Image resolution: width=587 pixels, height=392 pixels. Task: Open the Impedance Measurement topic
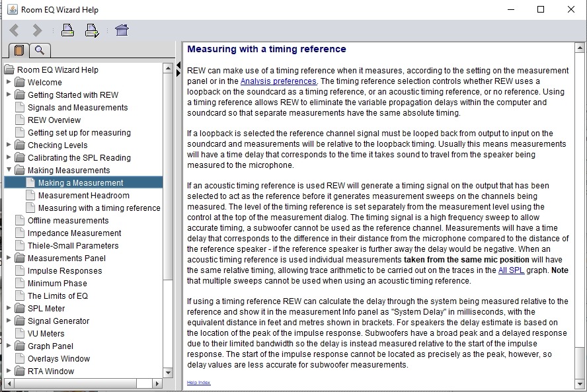pos(74,233)
